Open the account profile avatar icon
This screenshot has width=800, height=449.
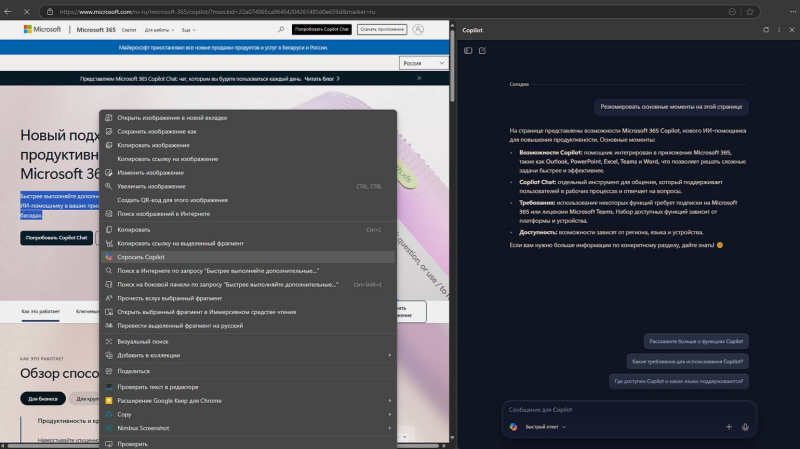point(418,30)
